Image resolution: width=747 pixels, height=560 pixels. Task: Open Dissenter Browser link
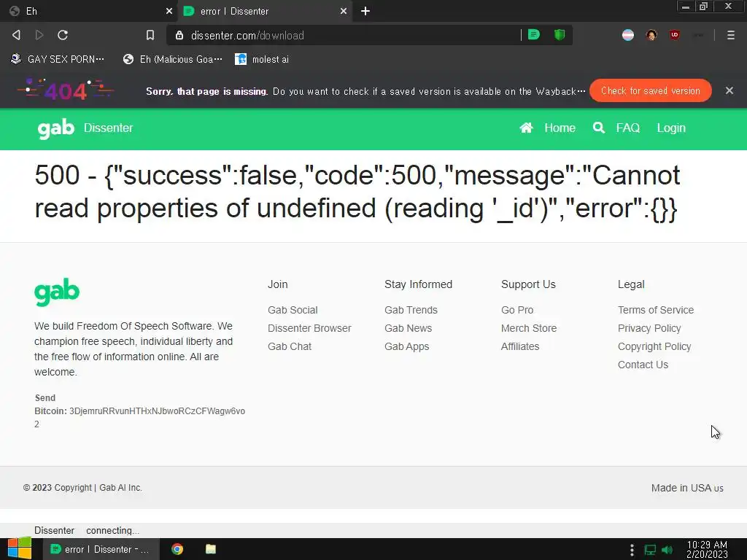(x=309, y=328)
